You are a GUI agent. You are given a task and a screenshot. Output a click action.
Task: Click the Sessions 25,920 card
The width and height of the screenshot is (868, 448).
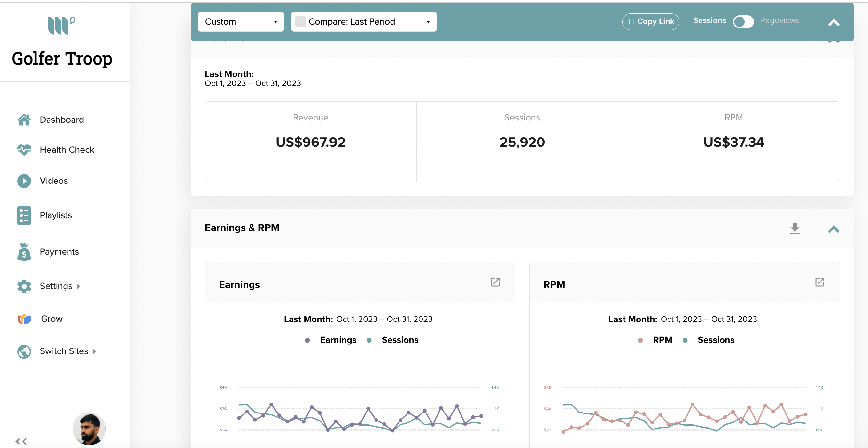coord(522,142)
